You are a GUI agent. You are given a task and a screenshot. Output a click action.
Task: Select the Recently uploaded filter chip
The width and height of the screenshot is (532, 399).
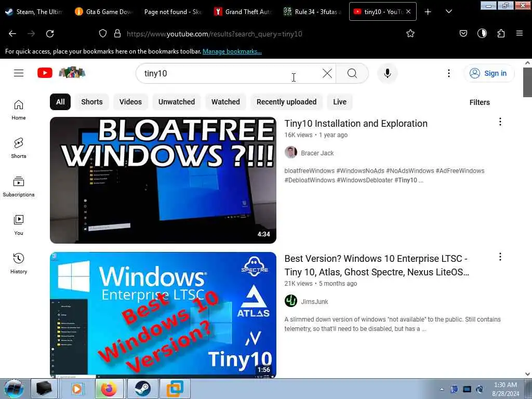tap(286, 102)
